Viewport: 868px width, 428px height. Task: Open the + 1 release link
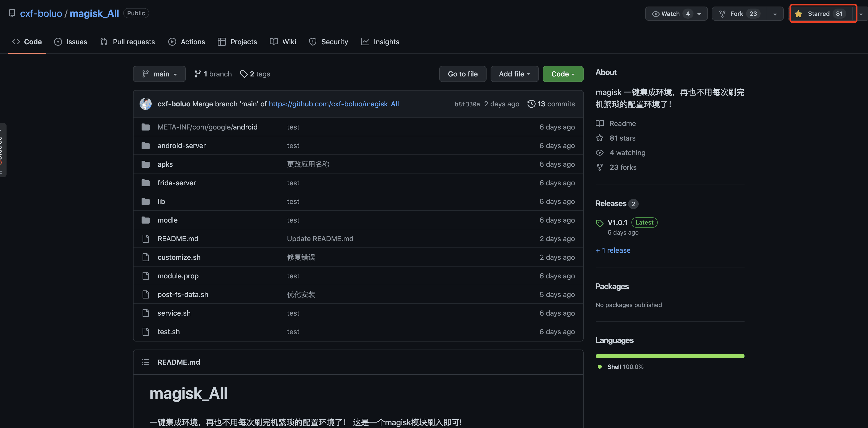(613, 250)
